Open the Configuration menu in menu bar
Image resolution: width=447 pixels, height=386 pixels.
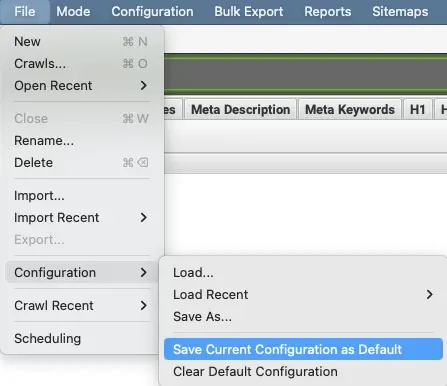tap(152, 12)
